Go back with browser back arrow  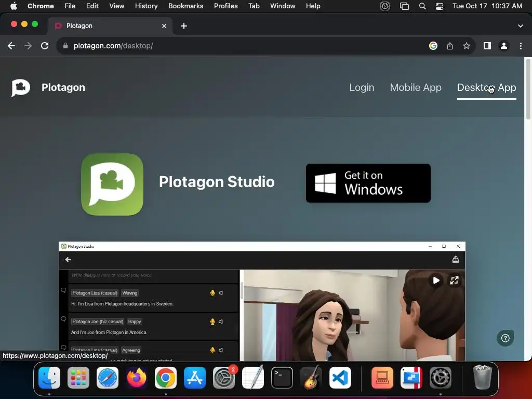11,46
